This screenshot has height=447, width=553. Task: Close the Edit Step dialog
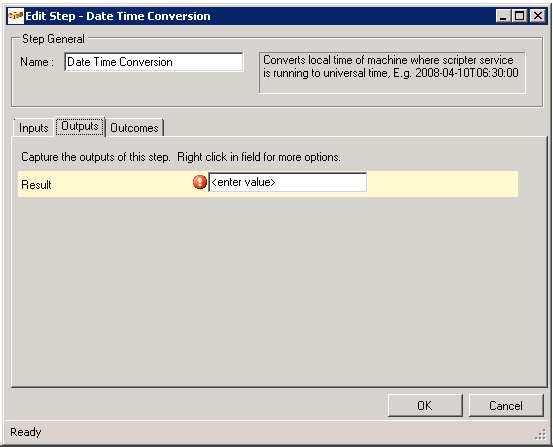tap(538, 16)
